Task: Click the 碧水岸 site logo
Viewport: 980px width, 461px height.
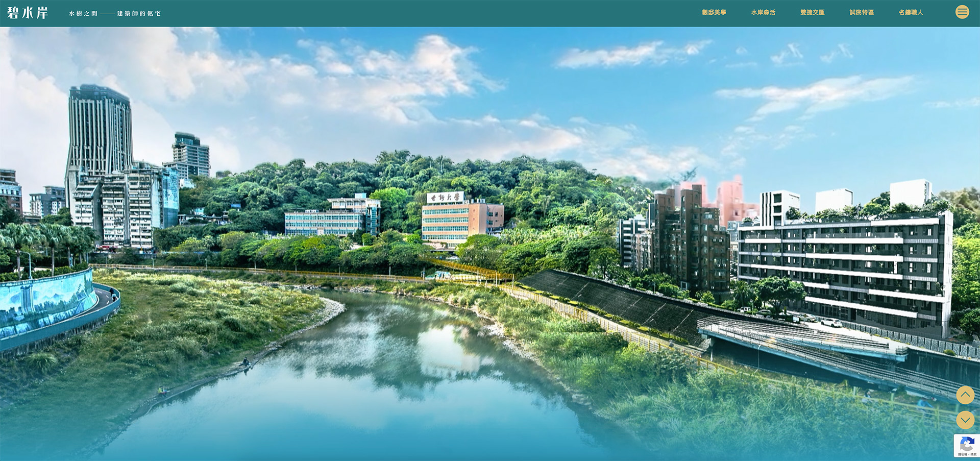Action: click(28, 13)
